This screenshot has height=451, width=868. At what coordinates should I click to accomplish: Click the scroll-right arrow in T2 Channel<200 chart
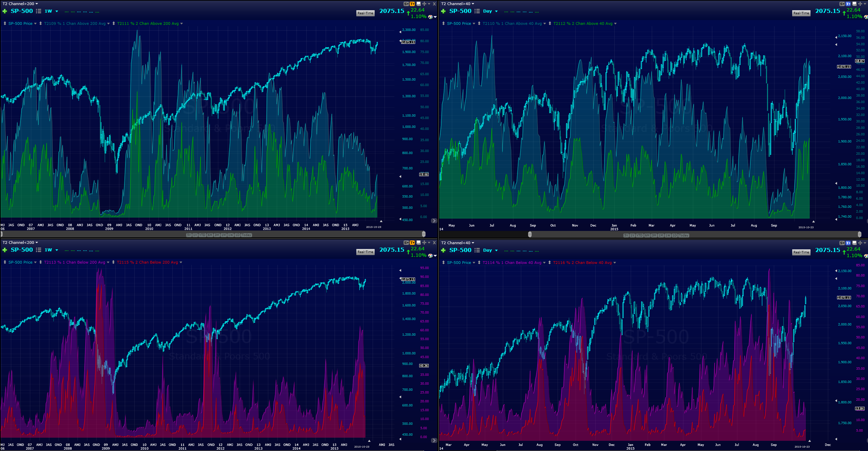point(434,440)
